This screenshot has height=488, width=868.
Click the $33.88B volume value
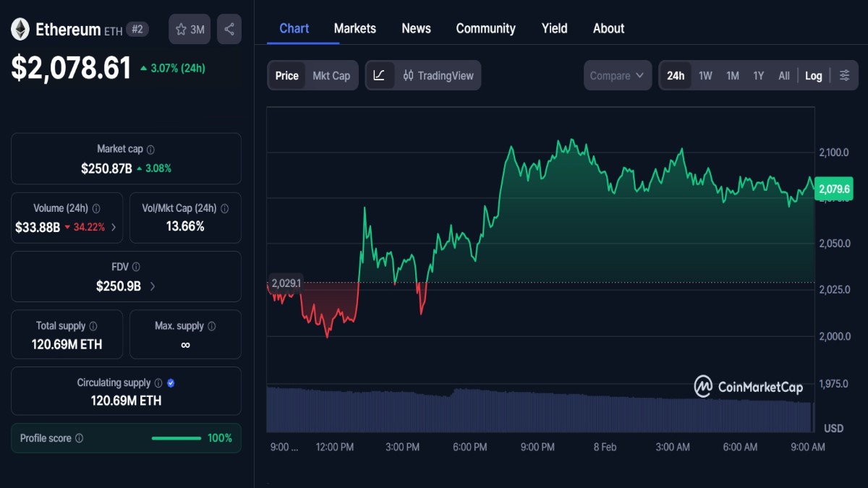coord(38,227)
